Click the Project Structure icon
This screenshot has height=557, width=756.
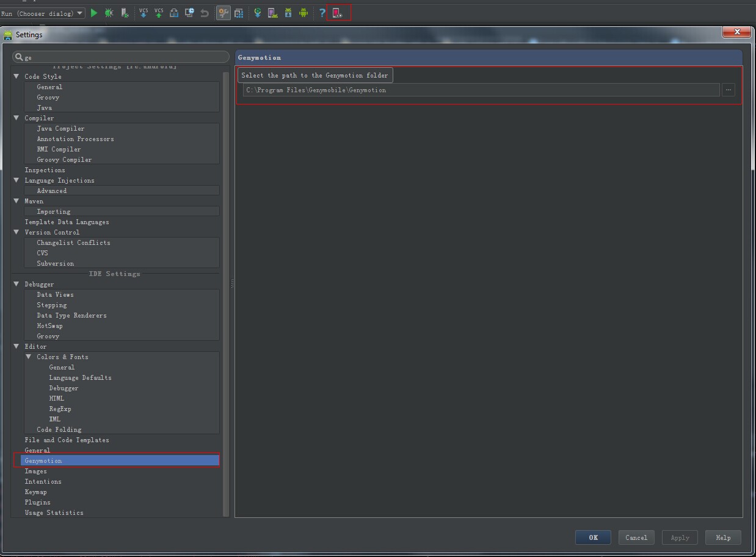[x=239, y=13]
